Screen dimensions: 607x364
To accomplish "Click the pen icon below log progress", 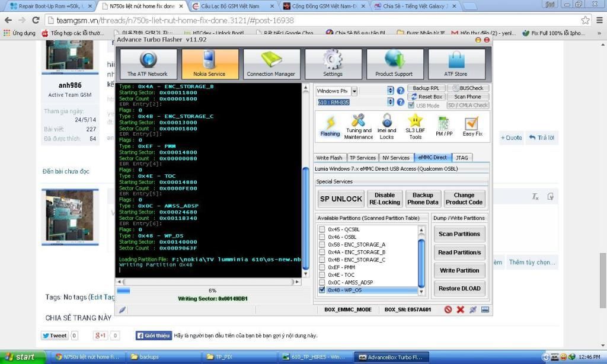I will pos(122,309).
